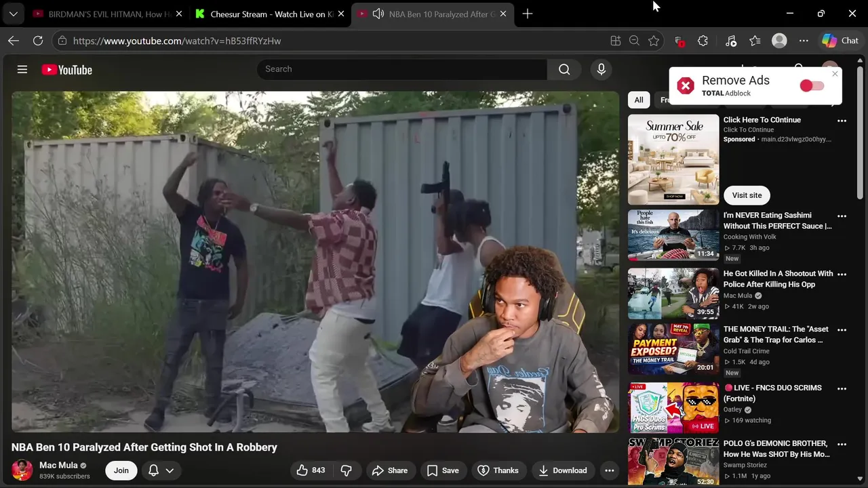868x488 pixels.
Task: Dislike the video with thumbs down
Action: click(346, 470)
